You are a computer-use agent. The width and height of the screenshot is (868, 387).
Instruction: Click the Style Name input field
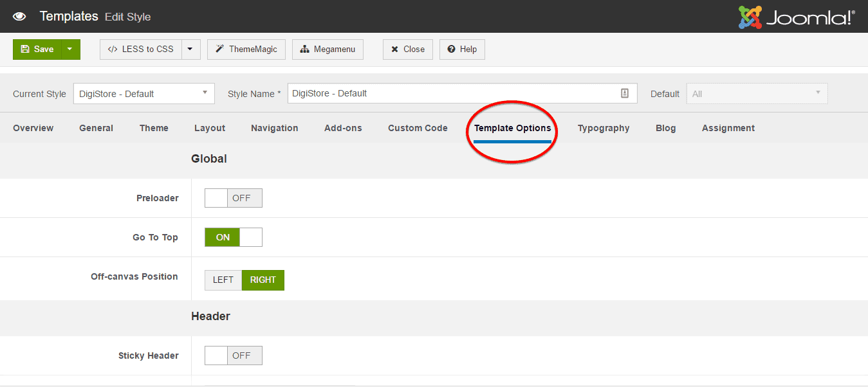450,93
